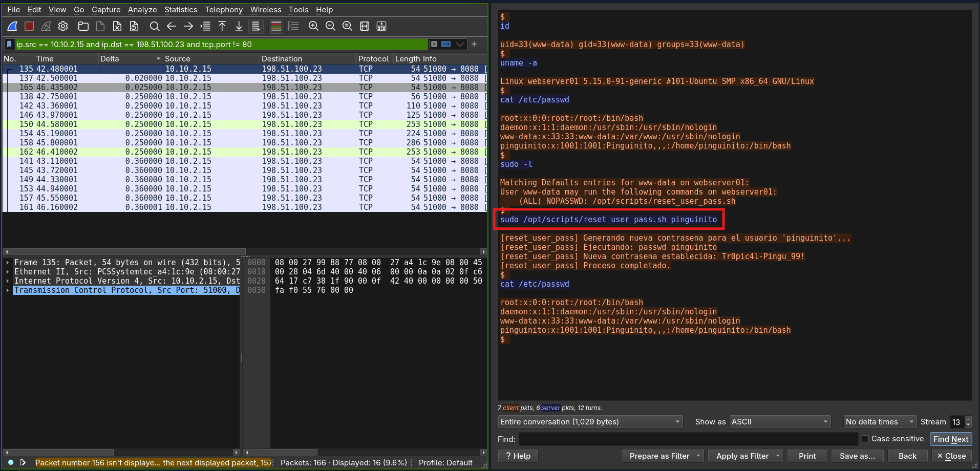The height and width of the screenshot is (471, 980).
Task: Reload the capture file
Action: coord(134,26)
